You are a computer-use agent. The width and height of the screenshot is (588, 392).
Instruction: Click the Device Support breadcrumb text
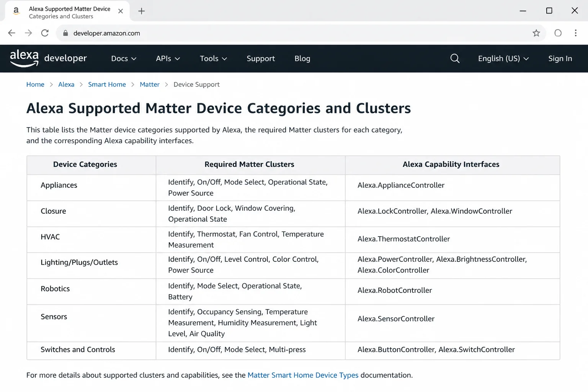pyautogui.click(x=196, y=84)
